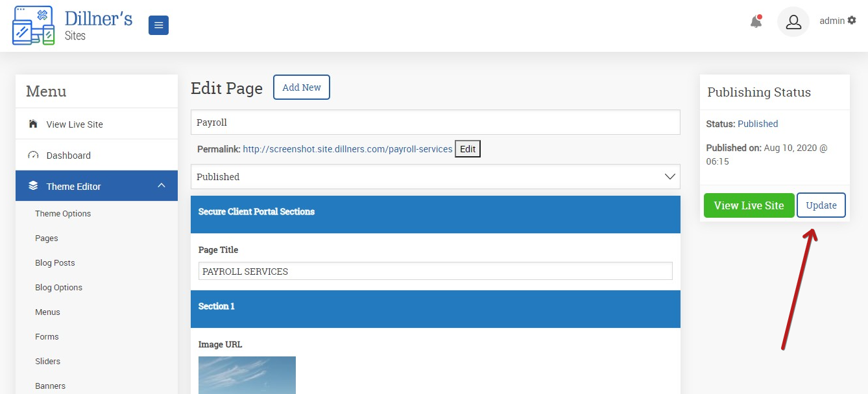Click the Published status link
This screenshot has height=394, width=868.
point(758,124)
